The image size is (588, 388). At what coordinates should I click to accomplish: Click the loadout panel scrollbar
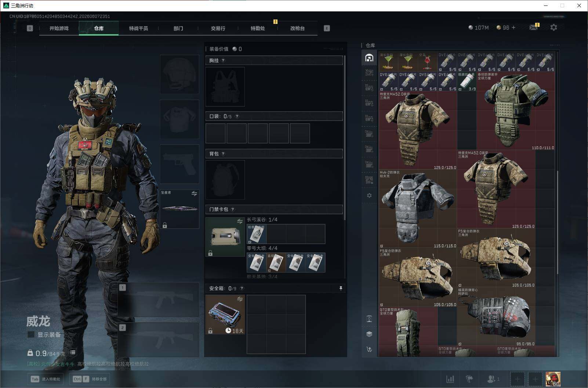click(x=345, y=138)
